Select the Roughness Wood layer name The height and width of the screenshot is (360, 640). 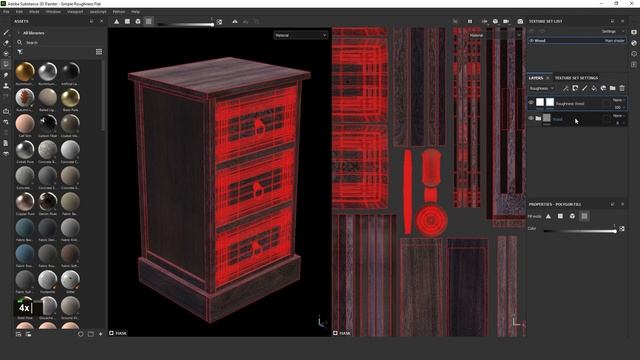click(x=570, y=104)
